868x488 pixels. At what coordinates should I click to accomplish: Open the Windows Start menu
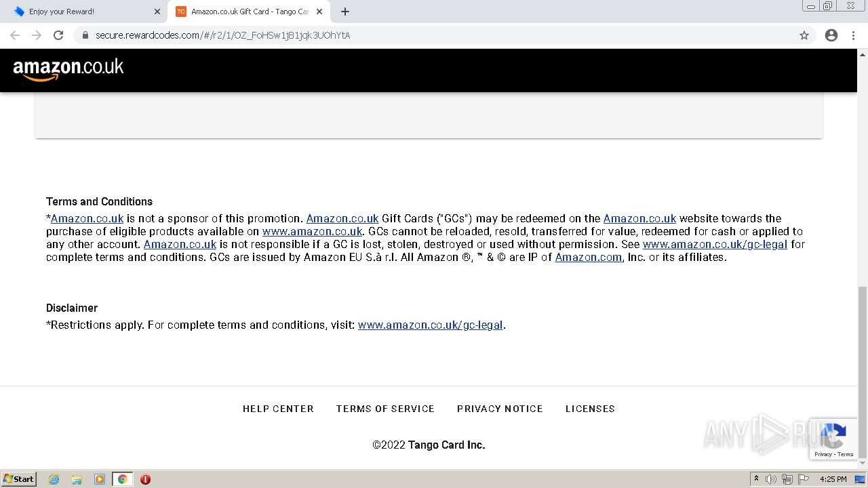tap(19, 479)
